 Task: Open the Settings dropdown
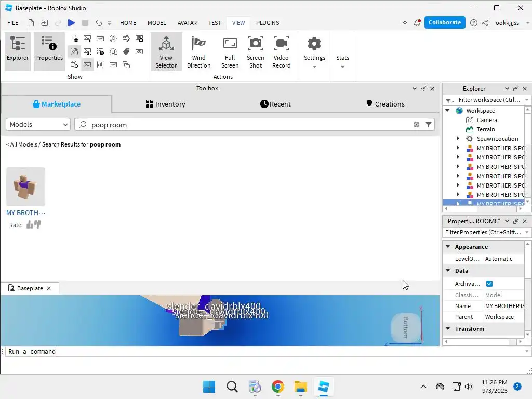(314, 52)
